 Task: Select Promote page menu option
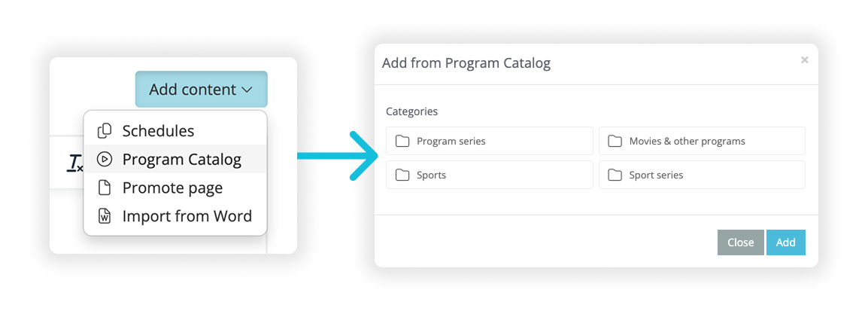(x=172, y=188)
